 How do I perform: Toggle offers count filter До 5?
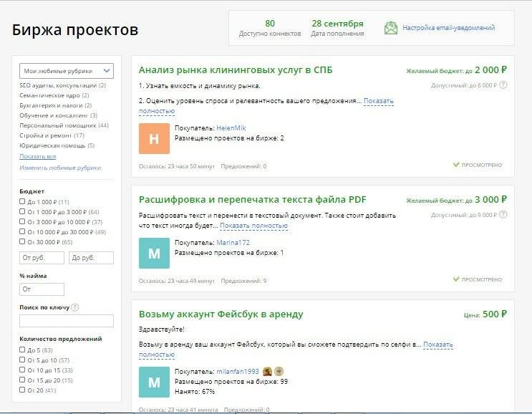[22, 350]
